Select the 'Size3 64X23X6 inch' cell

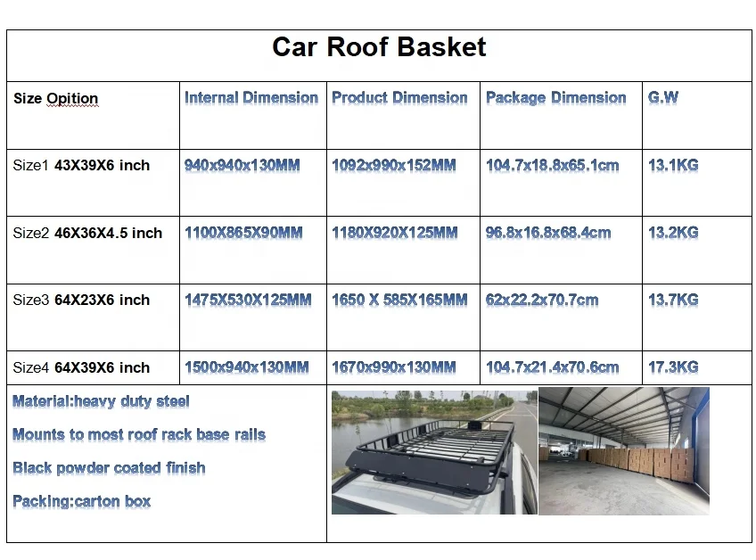(93, 317)
